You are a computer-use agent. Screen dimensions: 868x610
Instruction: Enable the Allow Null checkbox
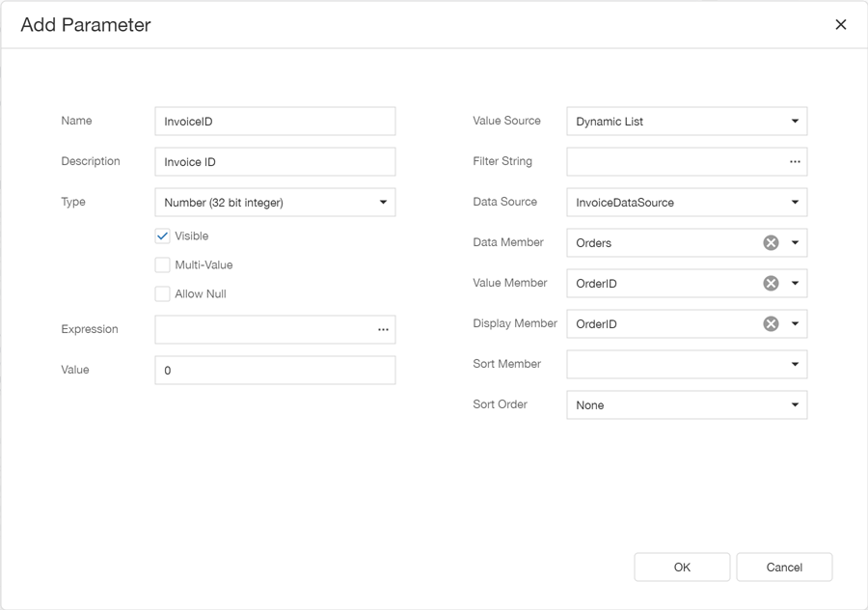(x=163, y=293)
